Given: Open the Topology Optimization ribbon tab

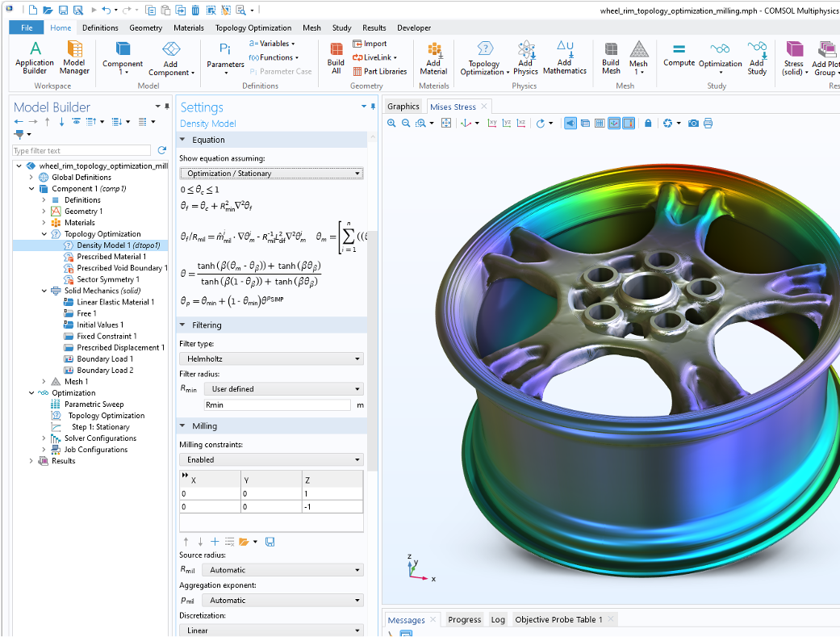Looking at the screenshot, I should point(253,27).
